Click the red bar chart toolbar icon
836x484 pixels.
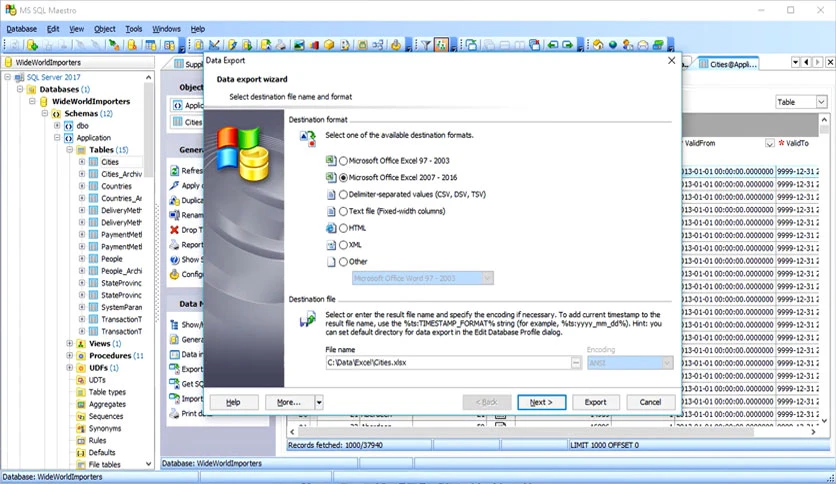tap(314, 45)
